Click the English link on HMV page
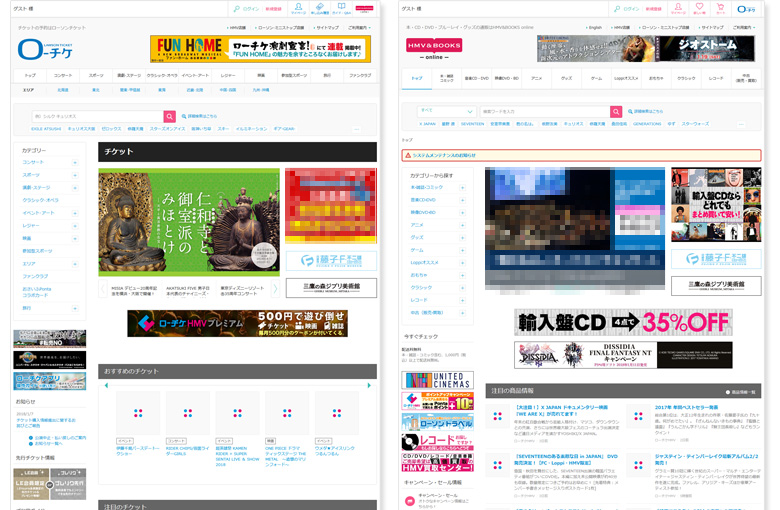 click(595, 28)
